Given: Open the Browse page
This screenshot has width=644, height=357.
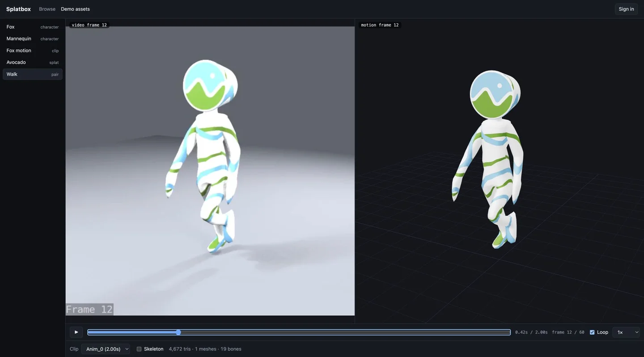Looking at the screenshot, I should point(47,9).
